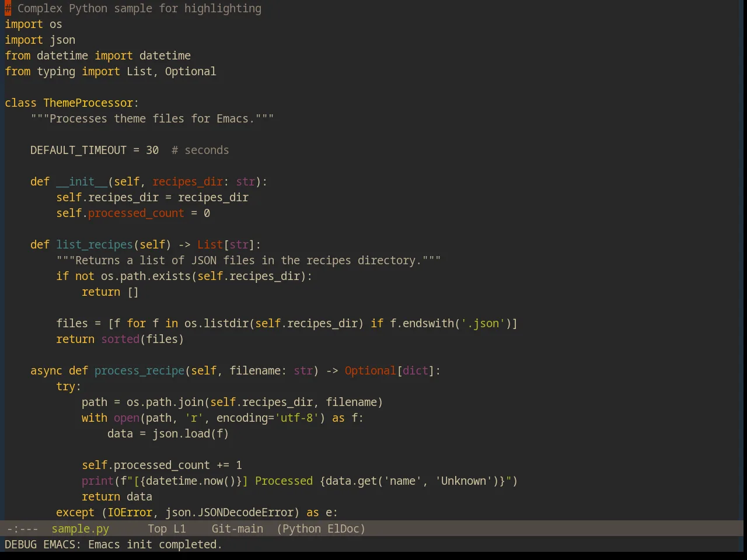Image resolution: width=747 pixels, height=560 pixels.
Task: Click the process_recipe function name
Action: coord(139,370)
